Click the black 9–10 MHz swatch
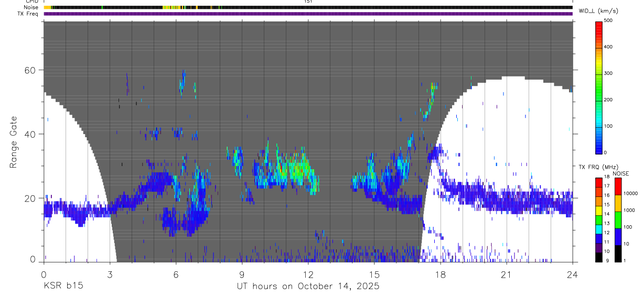This screenshot has height=297, width=644. (x=598, y=257)
